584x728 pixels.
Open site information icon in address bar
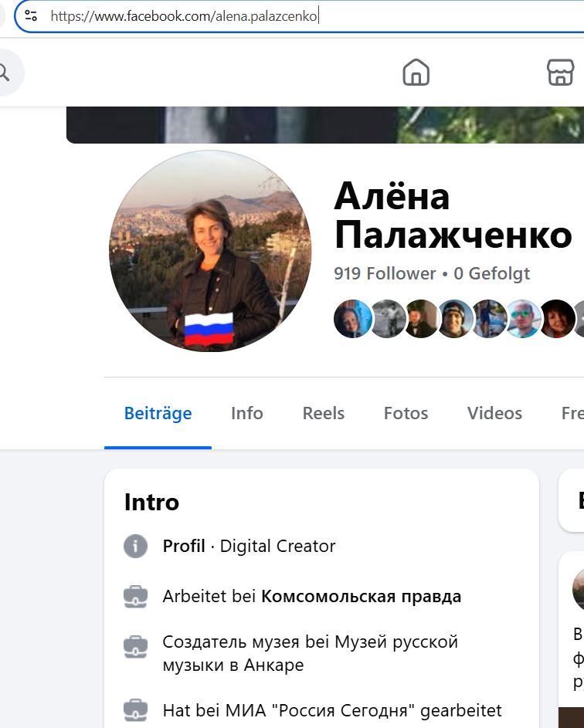(31, 15)
